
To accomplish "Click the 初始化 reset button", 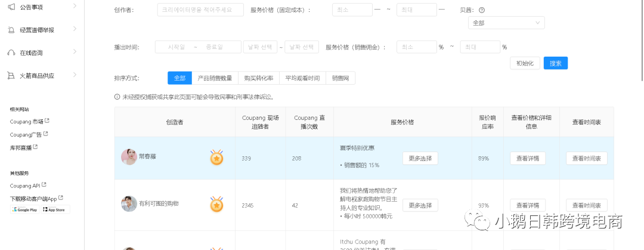I will [x=525, y=63].
